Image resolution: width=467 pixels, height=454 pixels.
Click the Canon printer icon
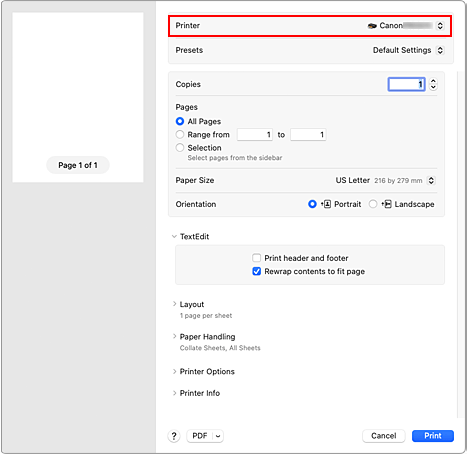(x=372, y=26)
